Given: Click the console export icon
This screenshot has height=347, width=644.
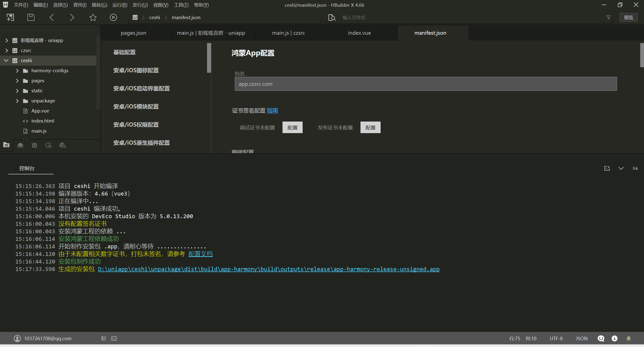Looking at the screenshot, I should [x=607, y=168].
